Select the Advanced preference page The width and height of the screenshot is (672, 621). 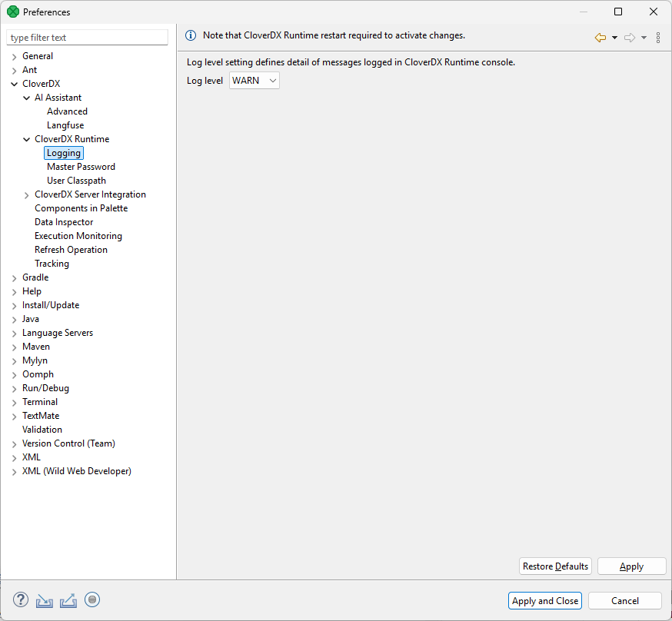click(x=68, y=111)
